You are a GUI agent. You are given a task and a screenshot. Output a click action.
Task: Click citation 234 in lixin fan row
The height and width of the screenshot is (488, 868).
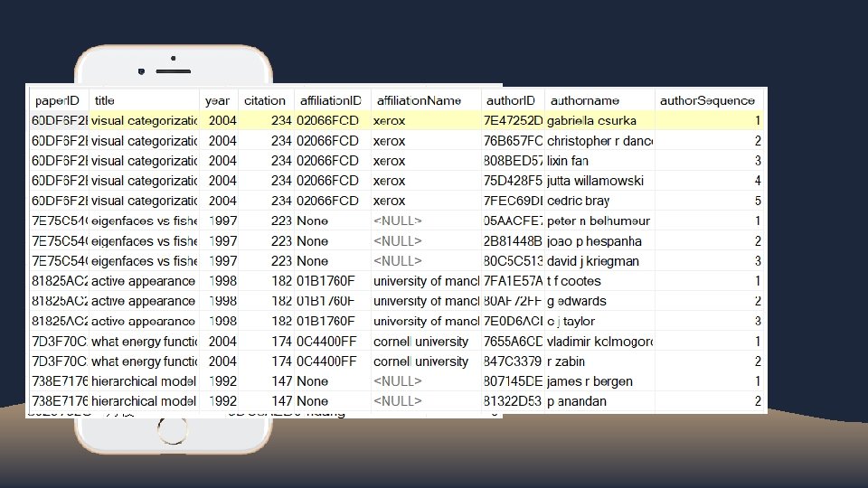[266, 161]
